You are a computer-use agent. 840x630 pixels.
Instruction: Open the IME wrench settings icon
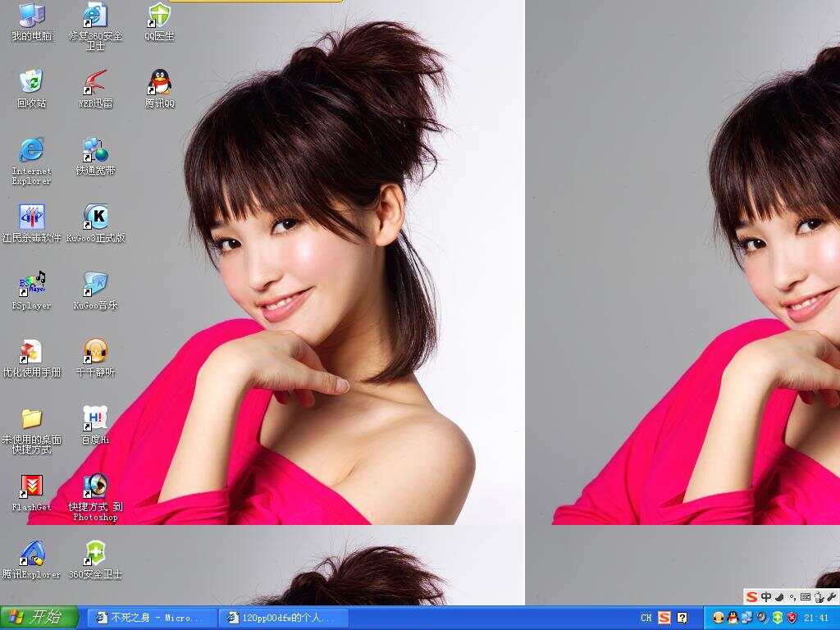click(x=832, y=596)
